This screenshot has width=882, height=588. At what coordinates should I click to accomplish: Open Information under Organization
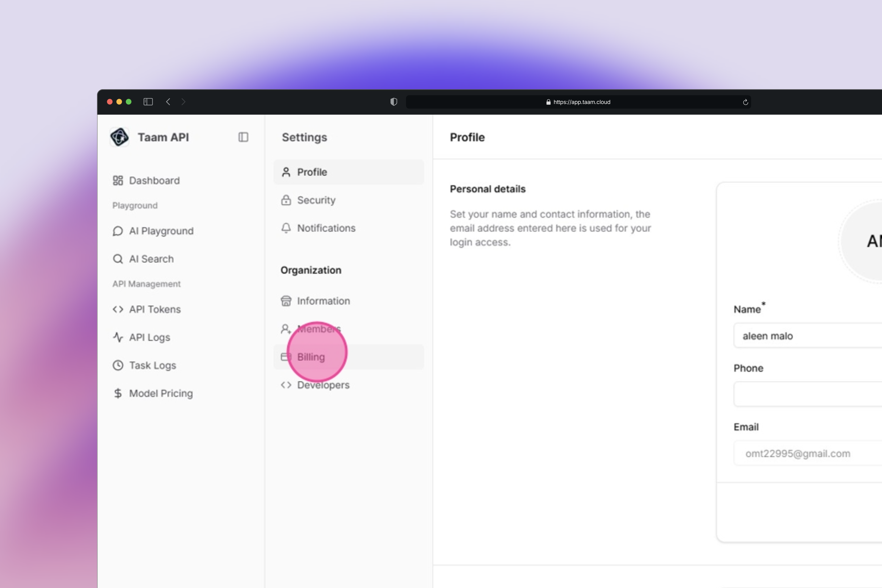[323, 300]
